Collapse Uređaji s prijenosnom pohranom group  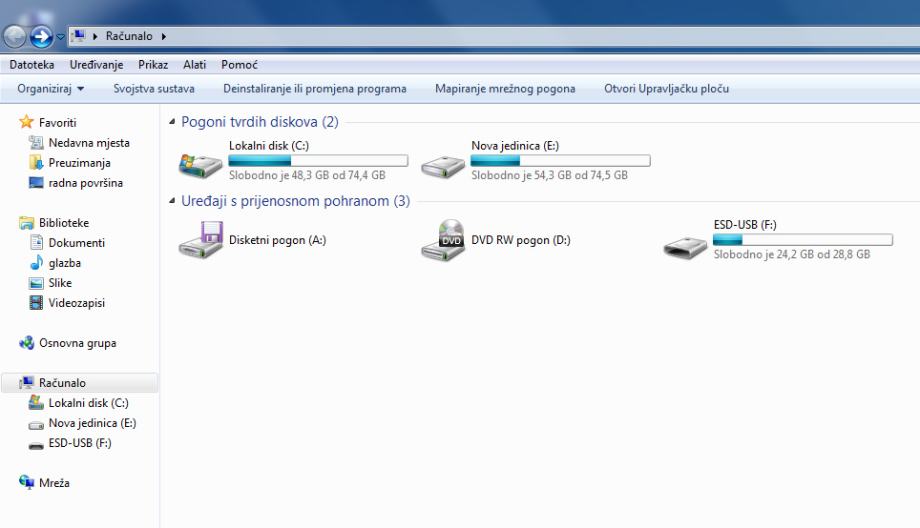coord(172,201)
